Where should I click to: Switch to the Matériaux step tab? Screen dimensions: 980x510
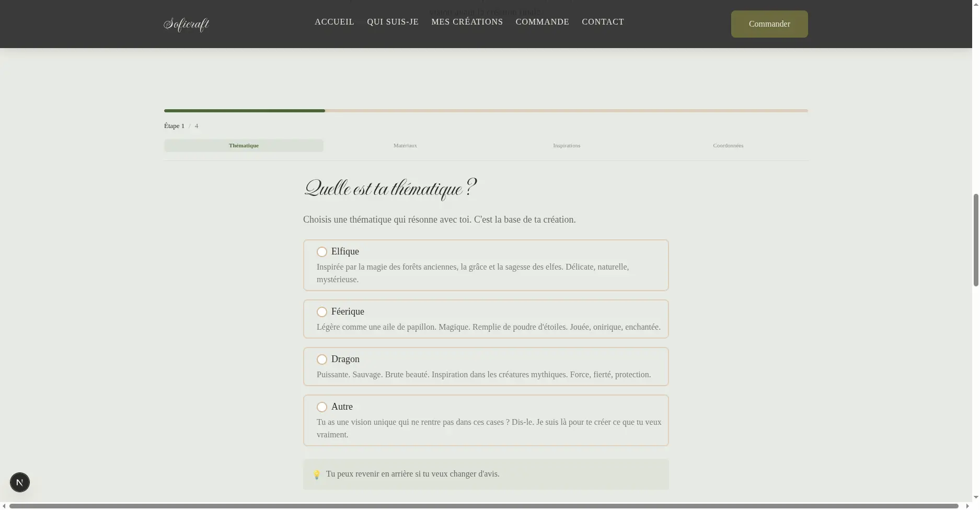(405, 146)
